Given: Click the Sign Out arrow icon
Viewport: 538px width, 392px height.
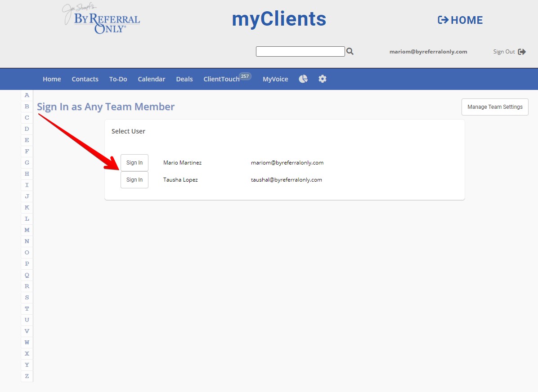Looking at the screenshot, I should click(522, 52).
